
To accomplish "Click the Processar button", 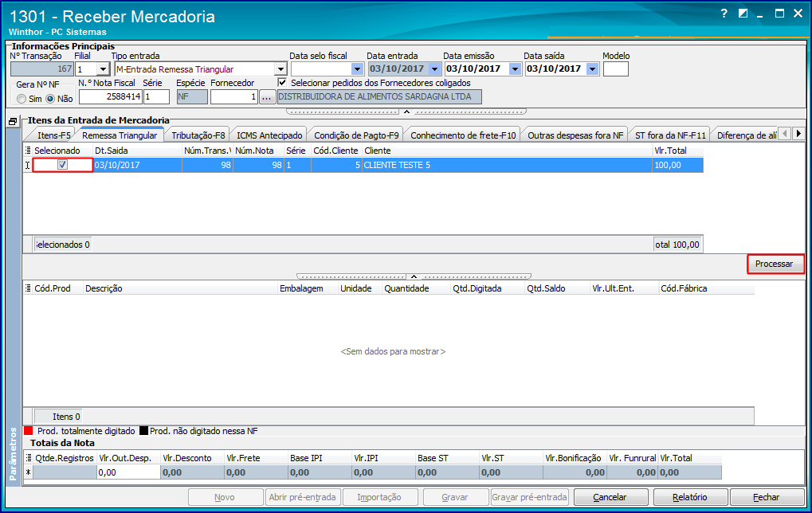I will pyautogui.click(x=774, y=264).
